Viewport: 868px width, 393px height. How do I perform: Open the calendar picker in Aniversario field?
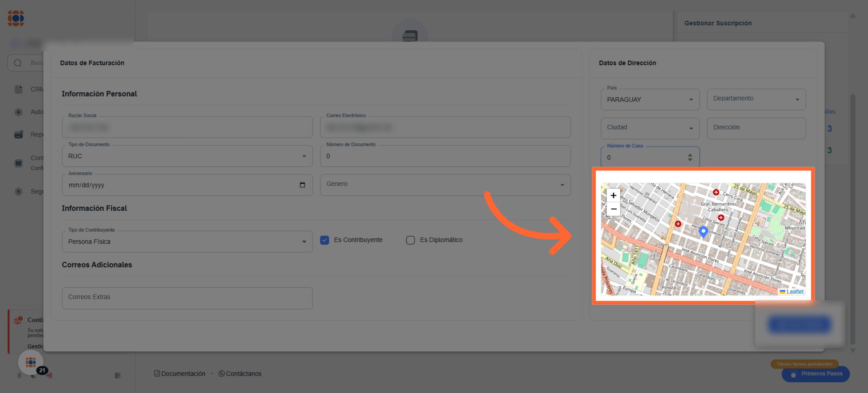(302, 185)
